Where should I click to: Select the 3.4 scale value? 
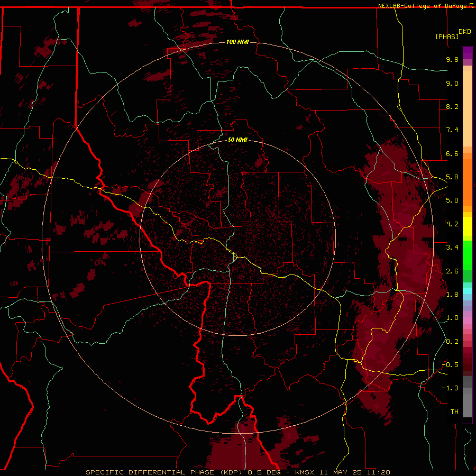(452, 248)
